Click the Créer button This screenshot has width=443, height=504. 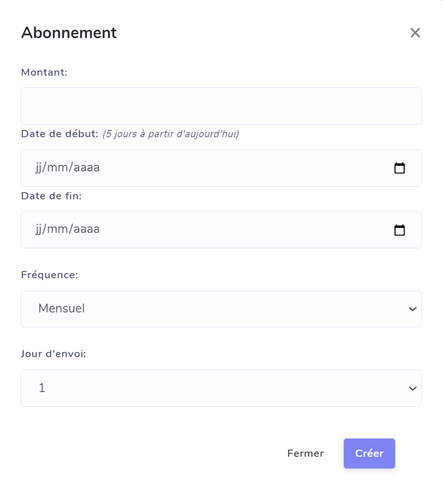coord(369,454)
